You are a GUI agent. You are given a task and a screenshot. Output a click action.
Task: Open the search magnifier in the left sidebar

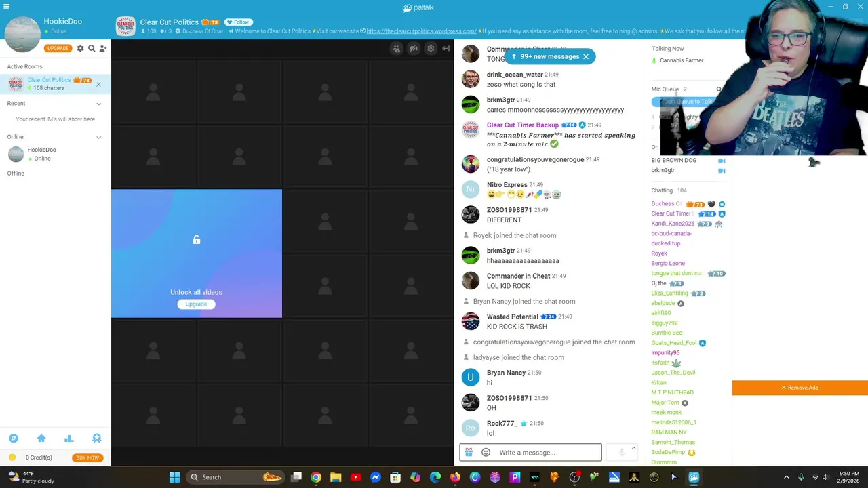click(92, 48)
